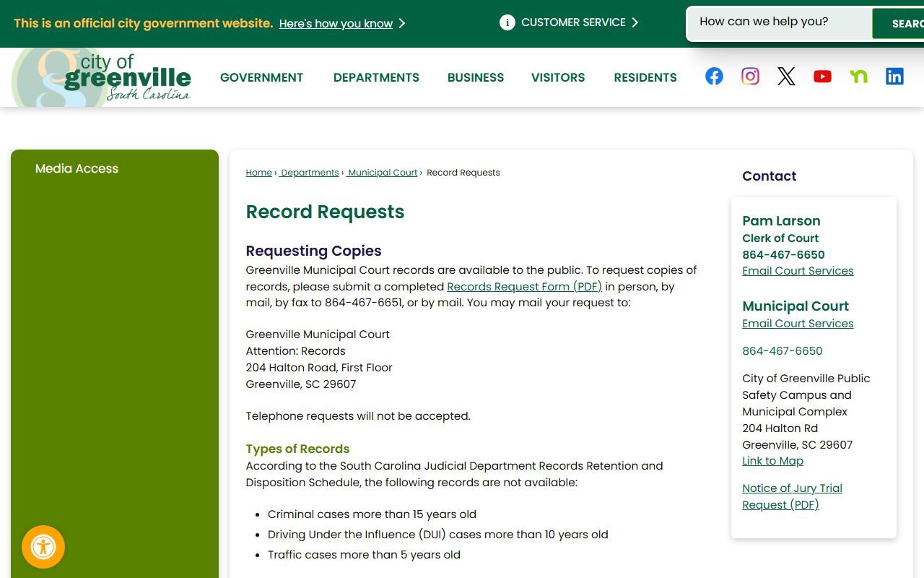Click the Municipal Court phone 864-467-6650
Image resolution: width=924 pixels, height=578 pixels.
pyautogui.click(x=783, y=351)
